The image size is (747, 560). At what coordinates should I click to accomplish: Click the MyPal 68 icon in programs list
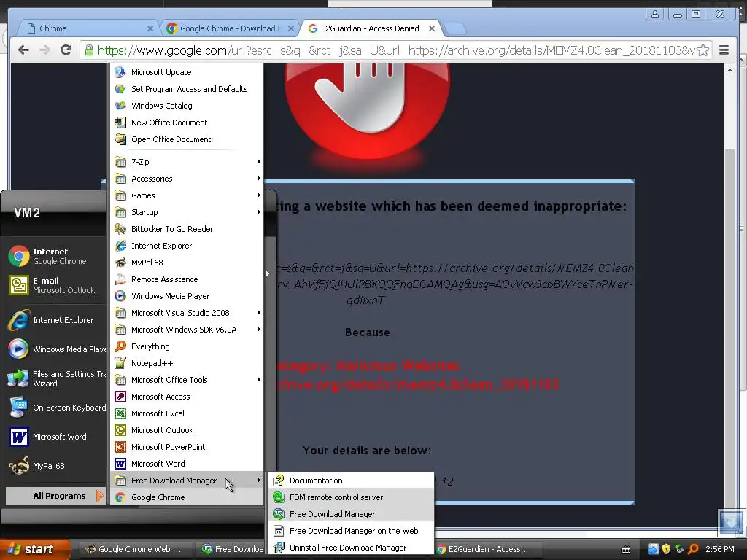pyautogui.click(x=120, y=262)
